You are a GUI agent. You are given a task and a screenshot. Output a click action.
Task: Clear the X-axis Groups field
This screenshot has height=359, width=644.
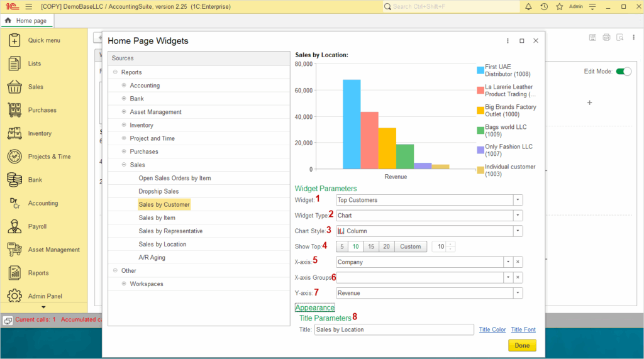pos(518,277)
